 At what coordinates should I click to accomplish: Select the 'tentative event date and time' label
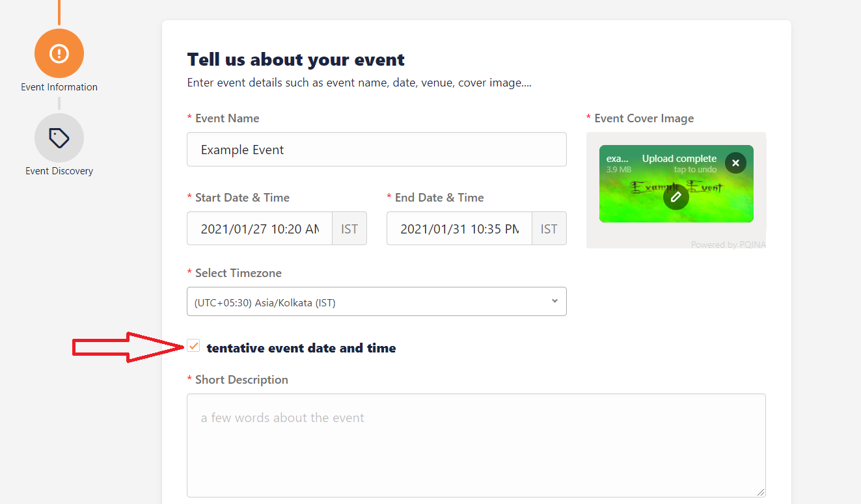[301, 348]
